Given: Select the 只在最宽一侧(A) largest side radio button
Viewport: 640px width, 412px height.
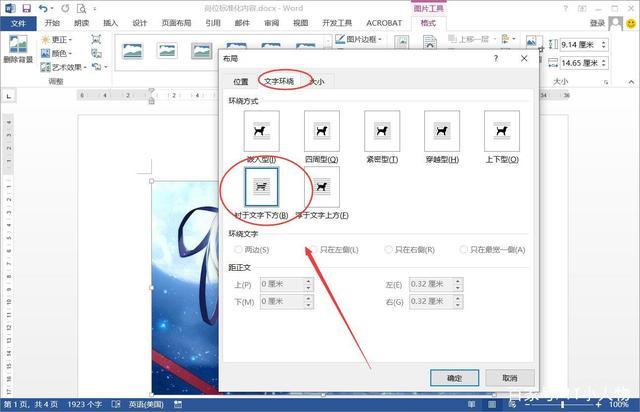Looking at the screenshot, I should pyautogui.click(x=463, y=249).
